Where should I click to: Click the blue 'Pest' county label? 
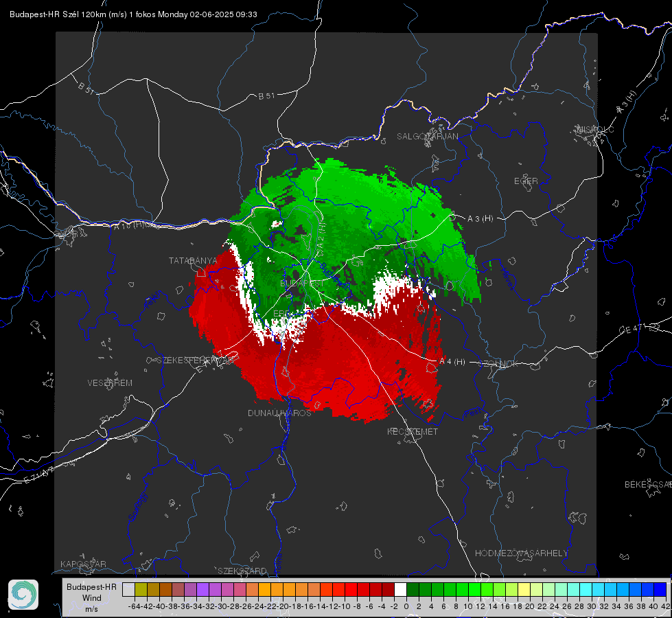[473, 413]
